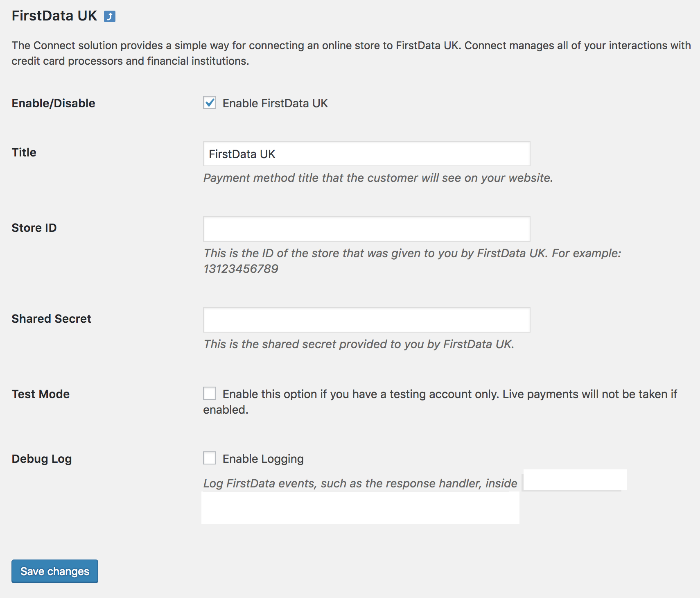Focus the Title text field

(x=366, y=154)
